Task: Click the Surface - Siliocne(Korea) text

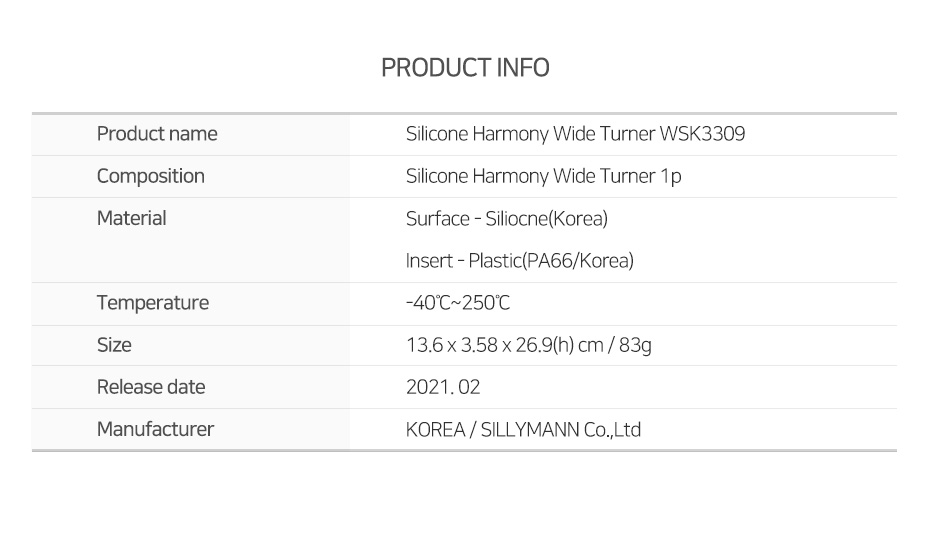Action: coord(507,219)
